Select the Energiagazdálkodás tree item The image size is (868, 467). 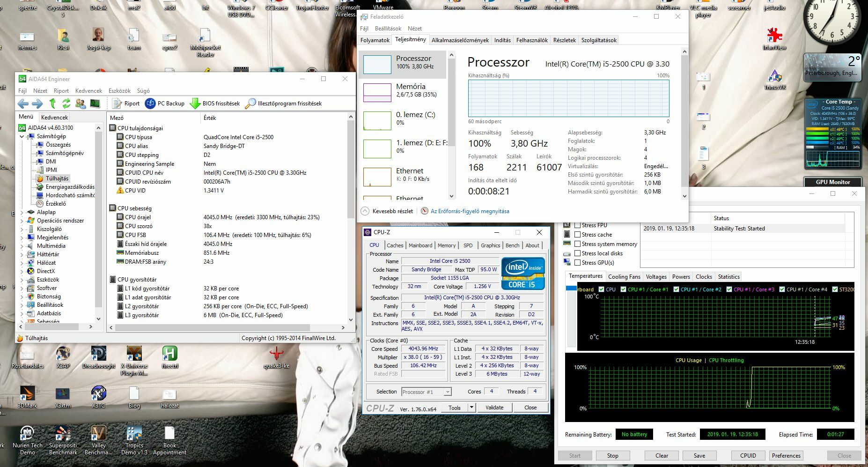tap(70, 187)
